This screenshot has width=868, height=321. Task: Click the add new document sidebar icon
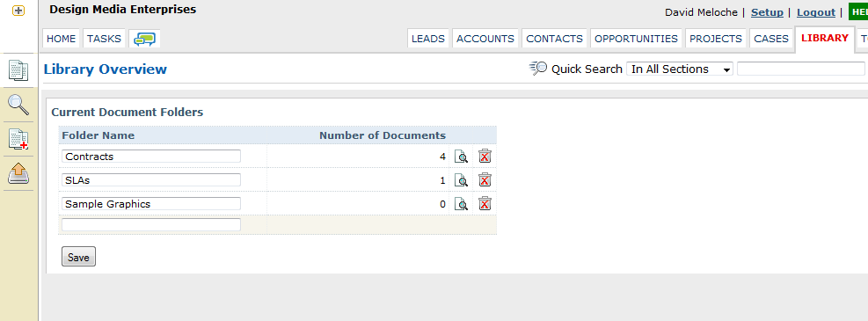[18, 139]
